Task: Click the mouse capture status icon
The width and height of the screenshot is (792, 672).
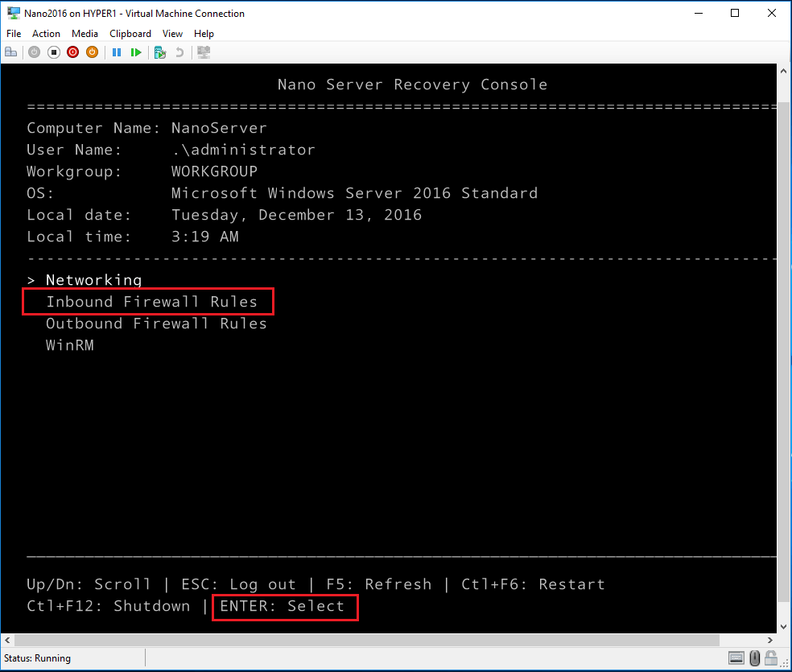Action: [x=753, y=658]
